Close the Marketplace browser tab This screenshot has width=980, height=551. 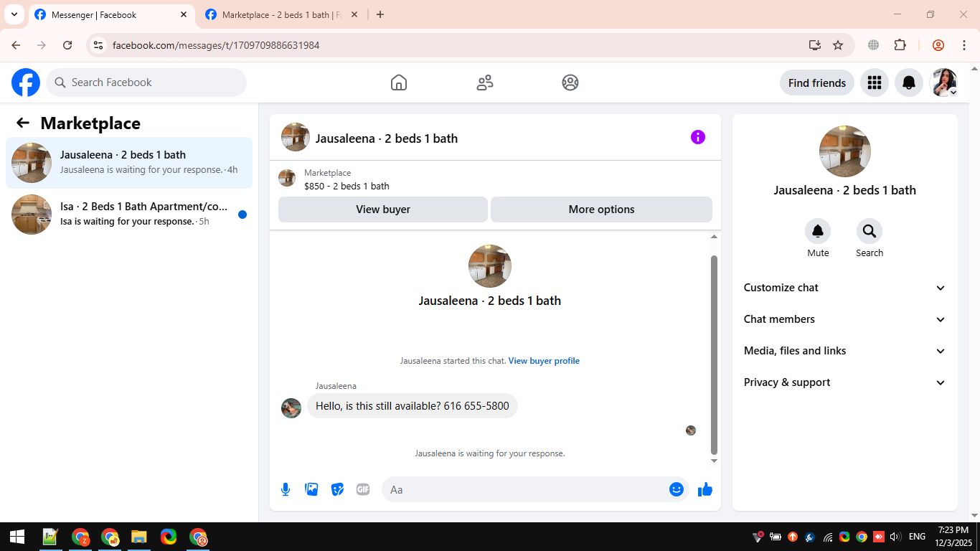[354, 14]
